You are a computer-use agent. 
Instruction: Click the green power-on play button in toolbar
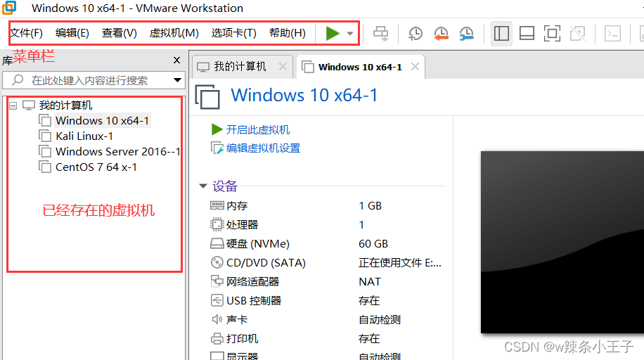tap(333, 33)
